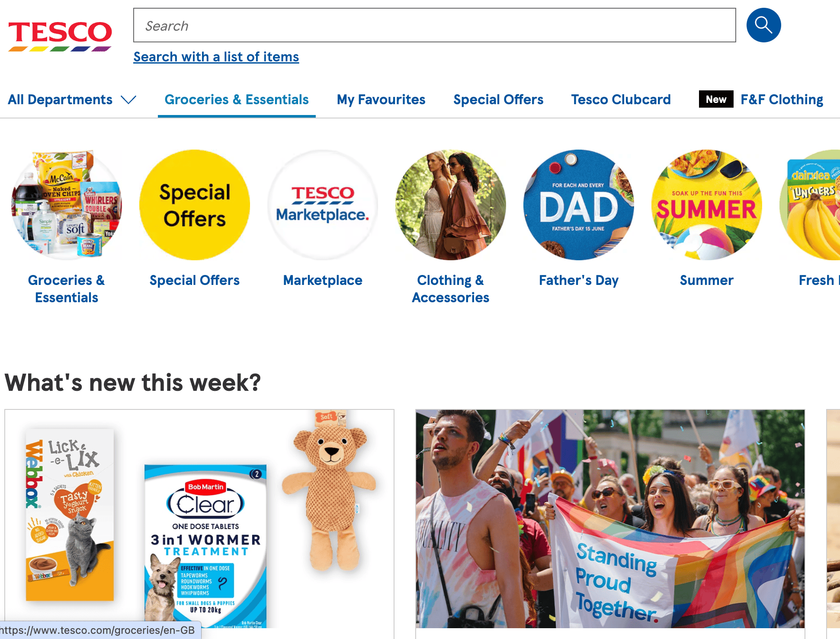Viewport: 840px width, 639px height.
Task: Click into the Search input field
Action: coord(435,25)
